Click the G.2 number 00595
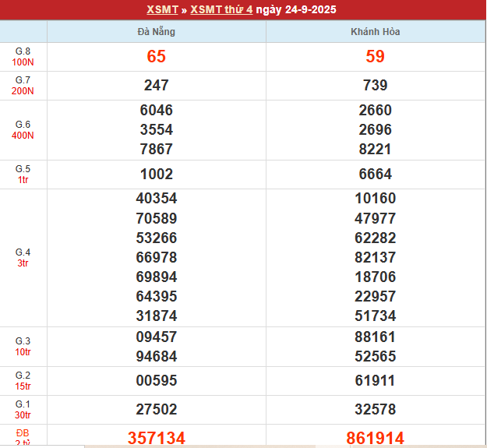487x448 pixels. 156,381
